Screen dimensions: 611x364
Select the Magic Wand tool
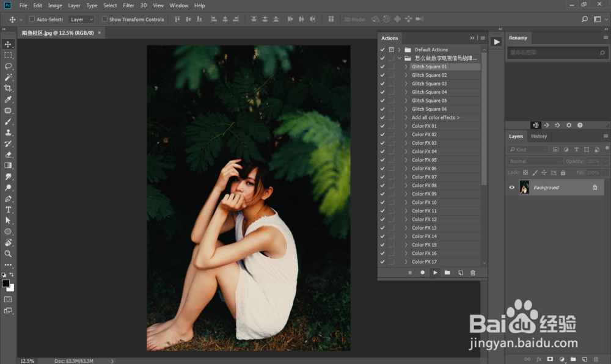[8, 77]
